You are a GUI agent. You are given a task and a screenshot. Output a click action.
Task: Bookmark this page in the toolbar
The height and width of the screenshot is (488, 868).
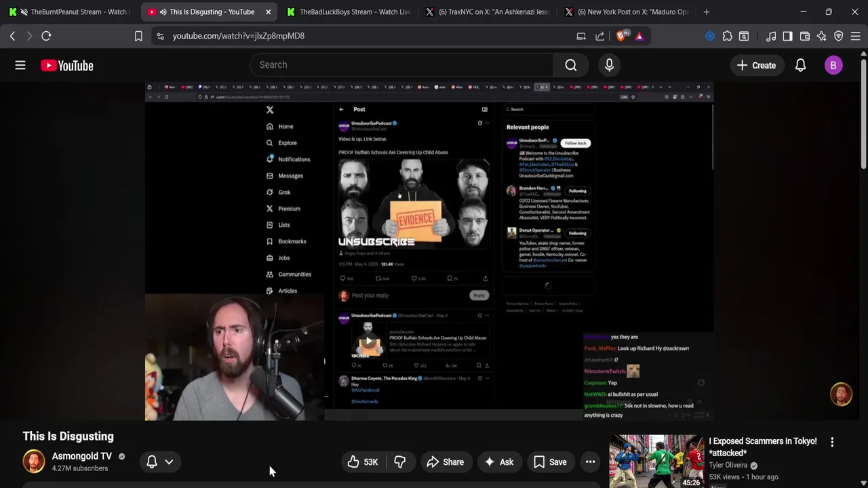[x=138, y=36]
